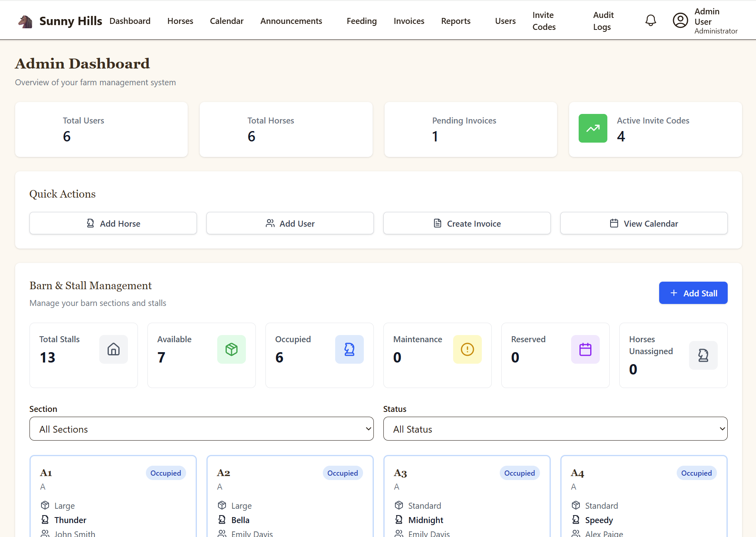Screen dimensions: 756x537
Task: Click the box icon beside Large in stall A1
Action: (x=45, y=505)
